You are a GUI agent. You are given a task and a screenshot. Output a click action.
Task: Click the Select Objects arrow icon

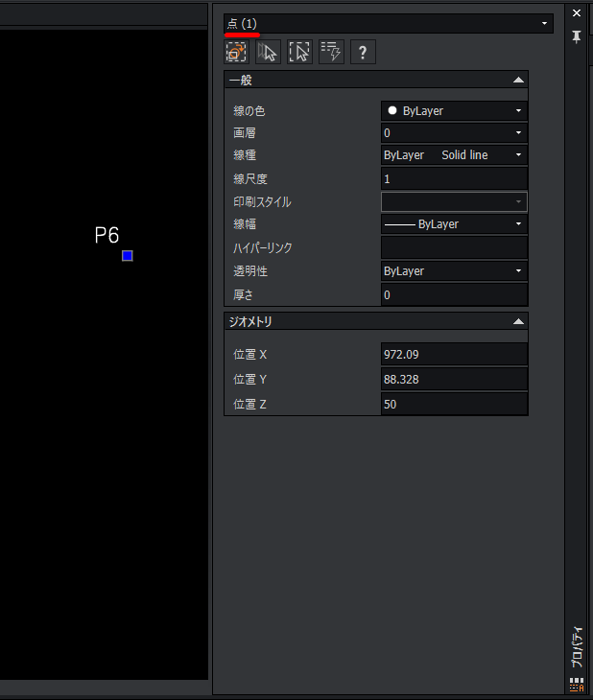click(x=268, y=53)
